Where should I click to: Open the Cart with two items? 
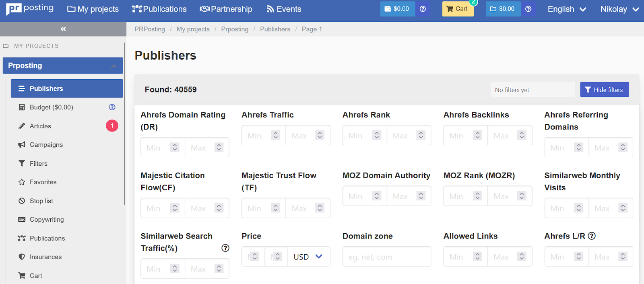(x=458, y=9)
